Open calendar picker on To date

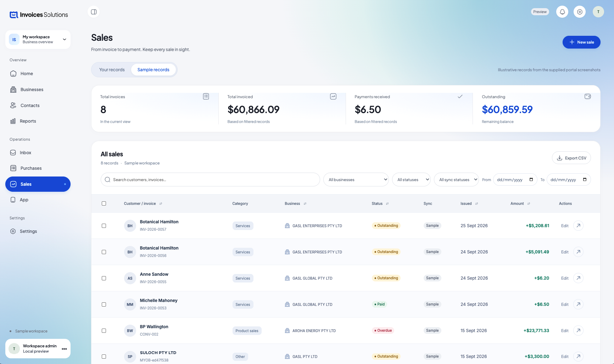coord(585,179)
